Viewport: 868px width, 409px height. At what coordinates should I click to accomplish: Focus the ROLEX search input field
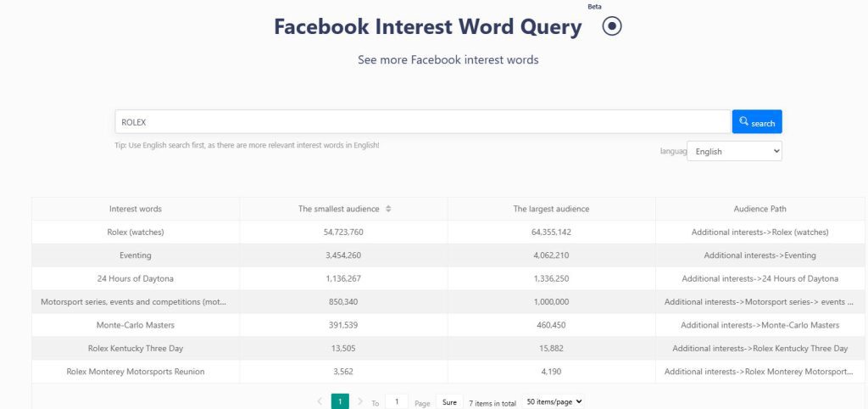coord(422,122)
